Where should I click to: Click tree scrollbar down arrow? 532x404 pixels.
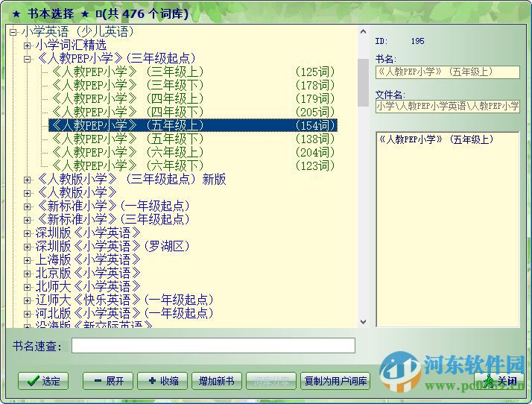point(363,321)
